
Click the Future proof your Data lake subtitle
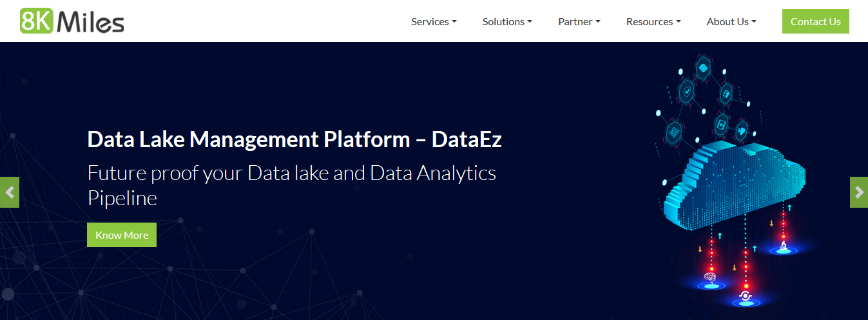pyautogui.click(x=292, y=185)
